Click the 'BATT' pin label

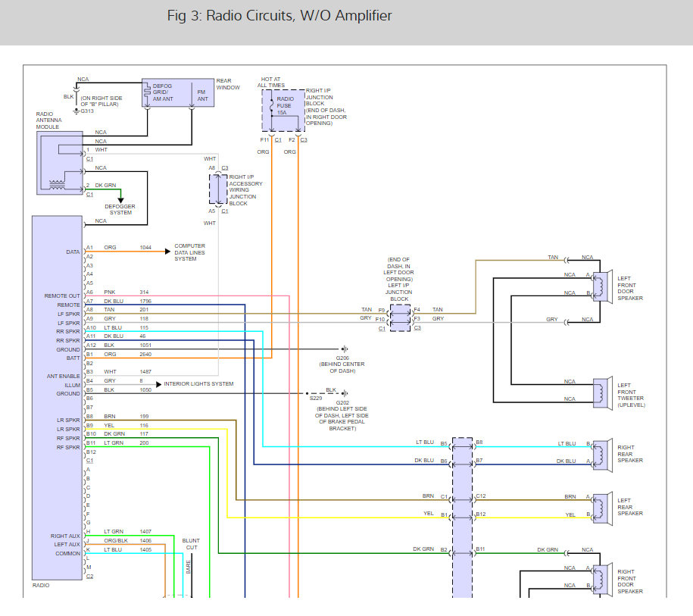click(x=73, y=358)
